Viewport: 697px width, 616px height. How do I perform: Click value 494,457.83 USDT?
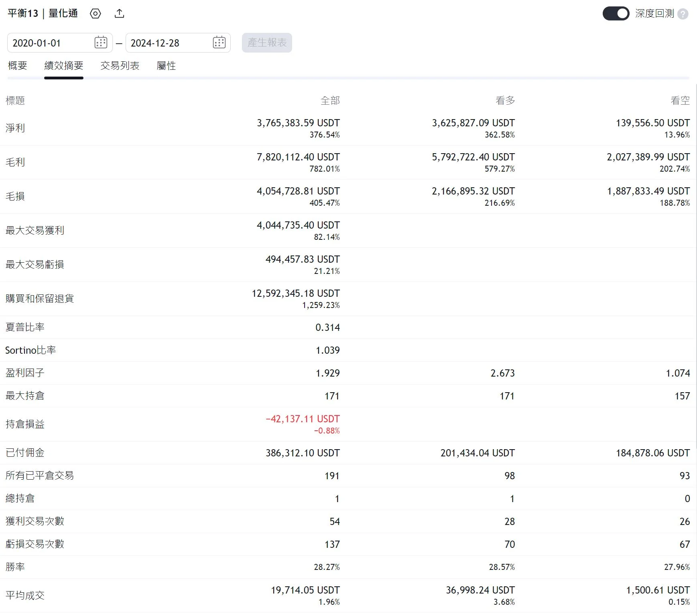(303, 259)
